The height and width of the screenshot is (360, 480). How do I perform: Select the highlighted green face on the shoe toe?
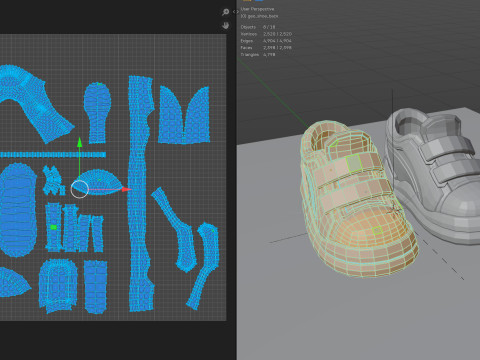(377, 230)
